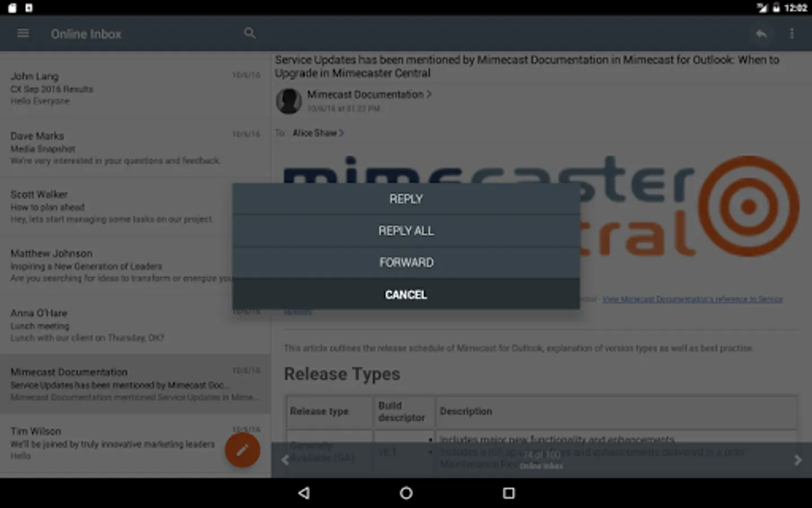Select Reply All in the dialog

coord(406,231)
